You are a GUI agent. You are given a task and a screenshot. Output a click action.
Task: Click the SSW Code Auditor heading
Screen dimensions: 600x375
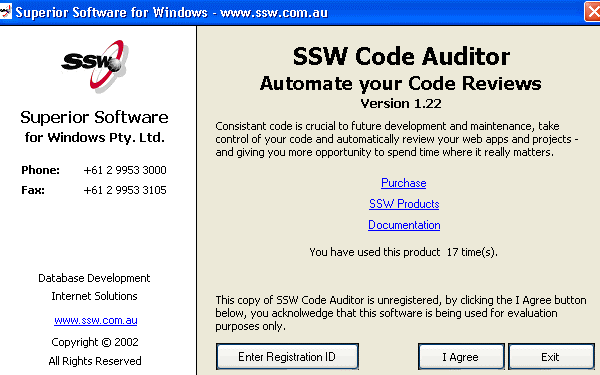click(x=401, y=56)
